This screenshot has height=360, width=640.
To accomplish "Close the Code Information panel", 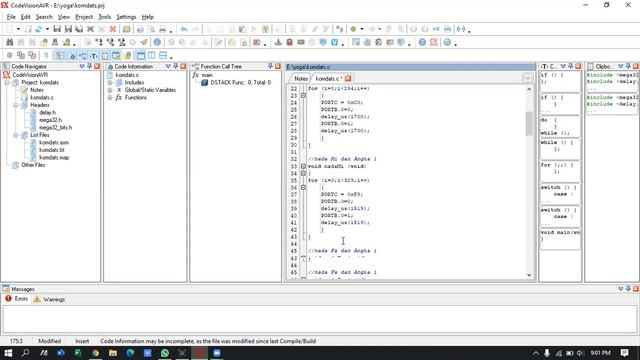I will pos(183,66).
